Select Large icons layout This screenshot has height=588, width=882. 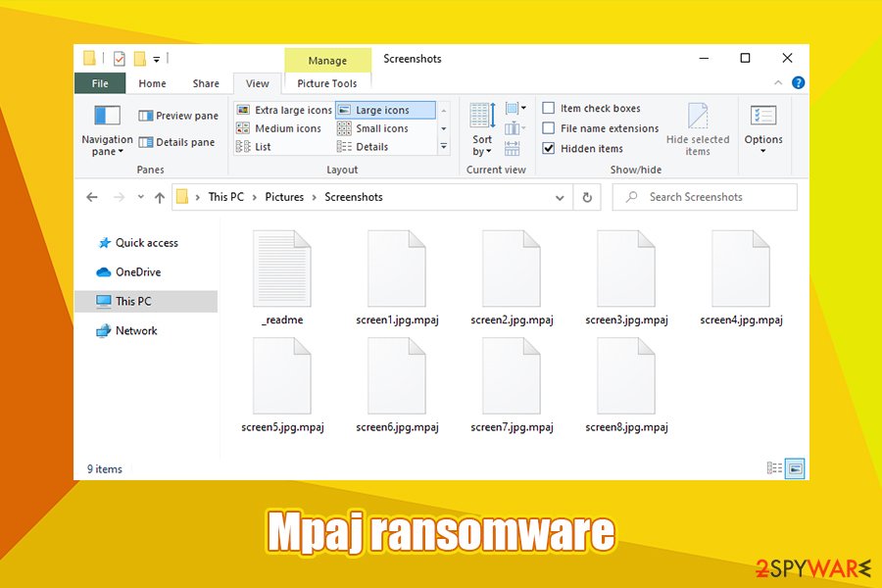point(385,110)
